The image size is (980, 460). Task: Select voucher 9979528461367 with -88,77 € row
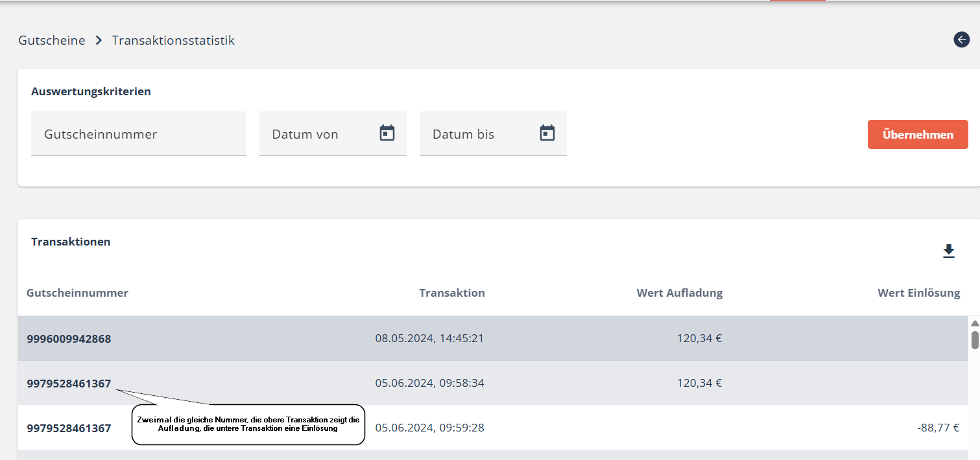[x=69, y=428]
